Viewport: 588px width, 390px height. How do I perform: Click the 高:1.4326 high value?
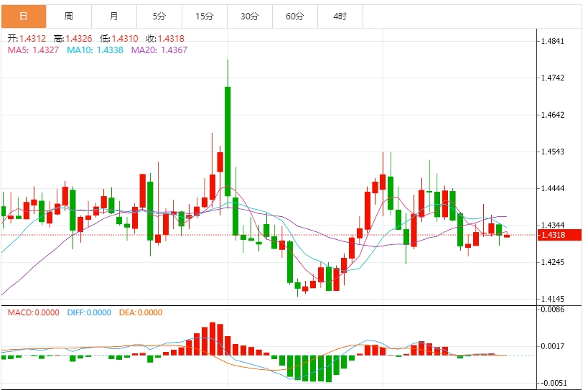click(x=73, y=39)
